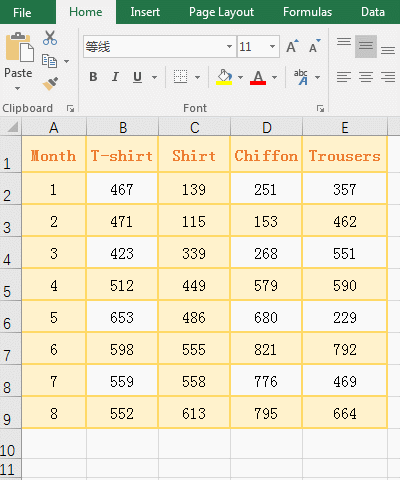Toggle Bold formatting
Viewport: 400px width, 480px height.
pos(93,77)
